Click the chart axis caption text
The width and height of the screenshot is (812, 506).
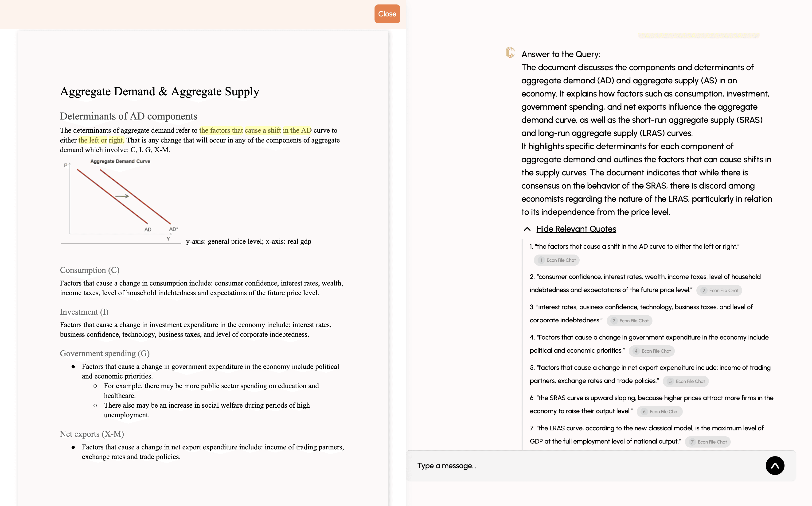coord(248,241)
